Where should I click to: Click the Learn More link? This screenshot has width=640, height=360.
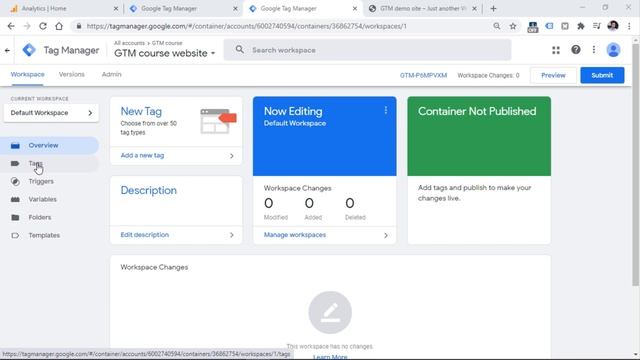[330, 357]
